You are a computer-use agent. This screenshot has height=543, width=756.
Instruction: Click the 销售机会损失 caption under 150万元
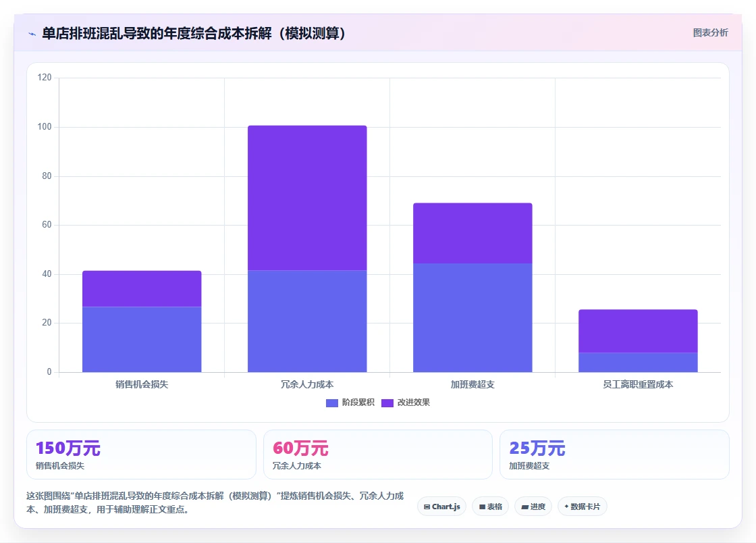pyautogui.click(x=60, y=466)
